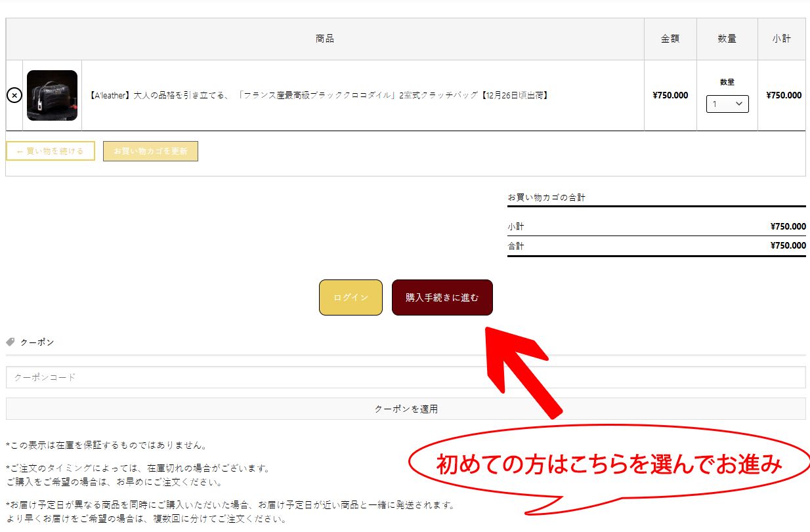Image resolution: width=810 pixels, height=532 pixels.
Task: Click the coupon tag icon
Action: coord(11,342)
